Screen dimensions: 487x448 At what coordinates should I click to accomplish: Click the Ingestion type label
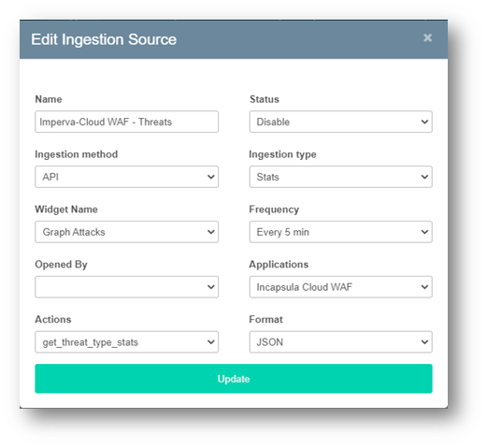tap(282, 154)
